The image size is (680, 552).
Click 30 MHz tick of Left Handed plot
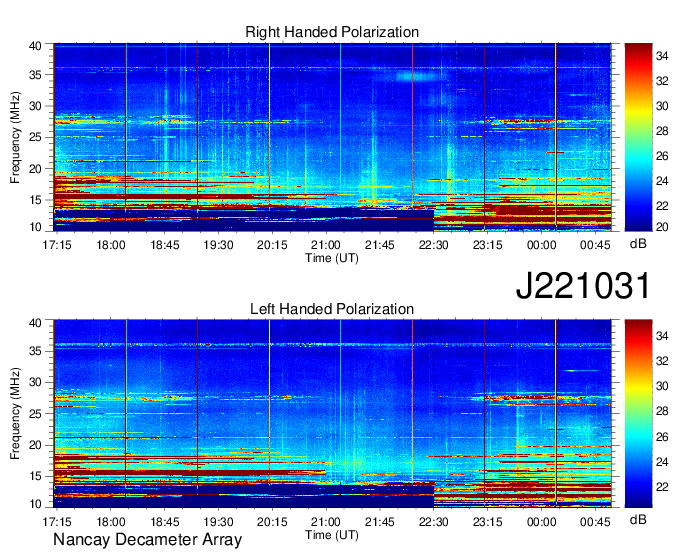35,382
